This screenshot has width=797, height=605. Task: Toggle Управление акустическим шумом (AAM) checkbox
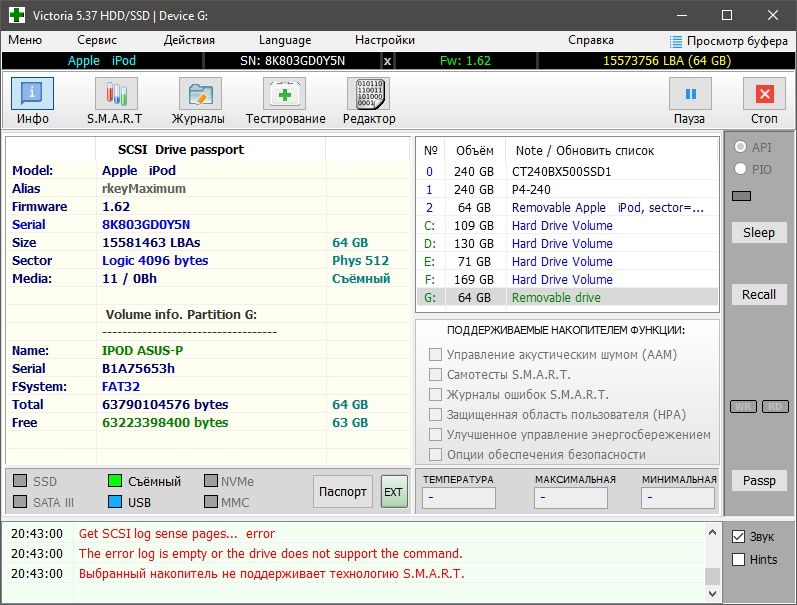coord(435,354)
